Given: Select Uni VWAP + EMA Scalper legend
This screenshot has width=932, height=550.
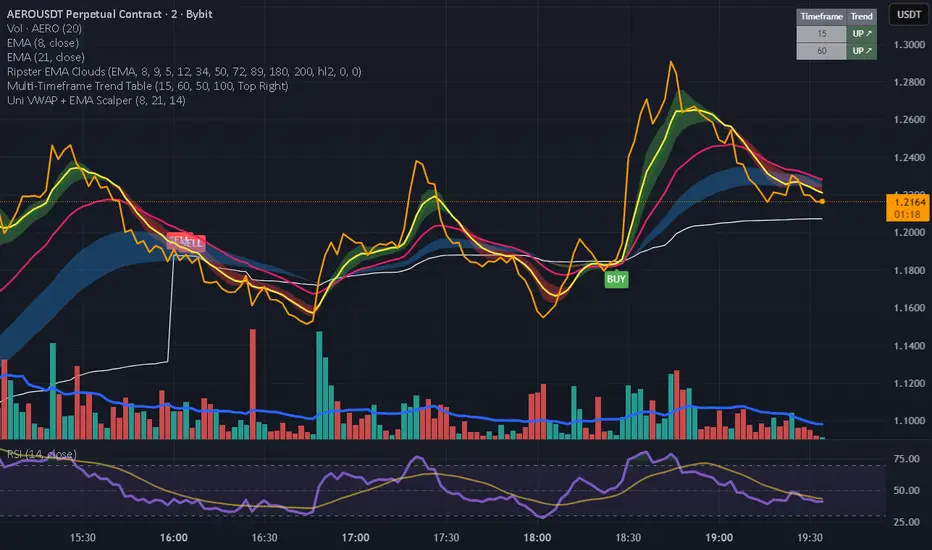Looking at the screenshot, I should 96,100.
